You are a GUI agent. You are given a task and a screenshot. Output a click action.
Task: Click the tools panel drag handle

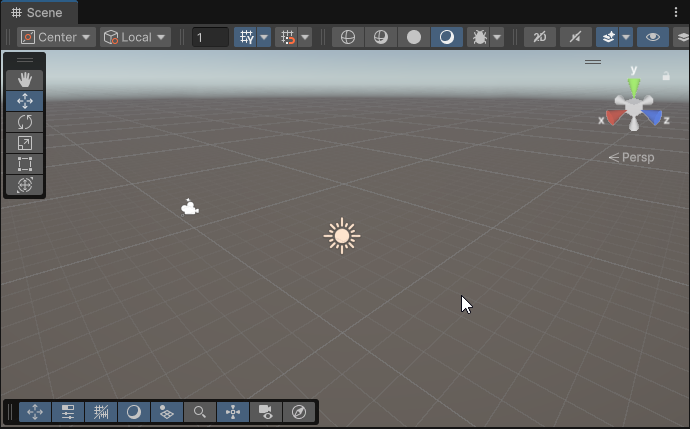pos(25,60)
